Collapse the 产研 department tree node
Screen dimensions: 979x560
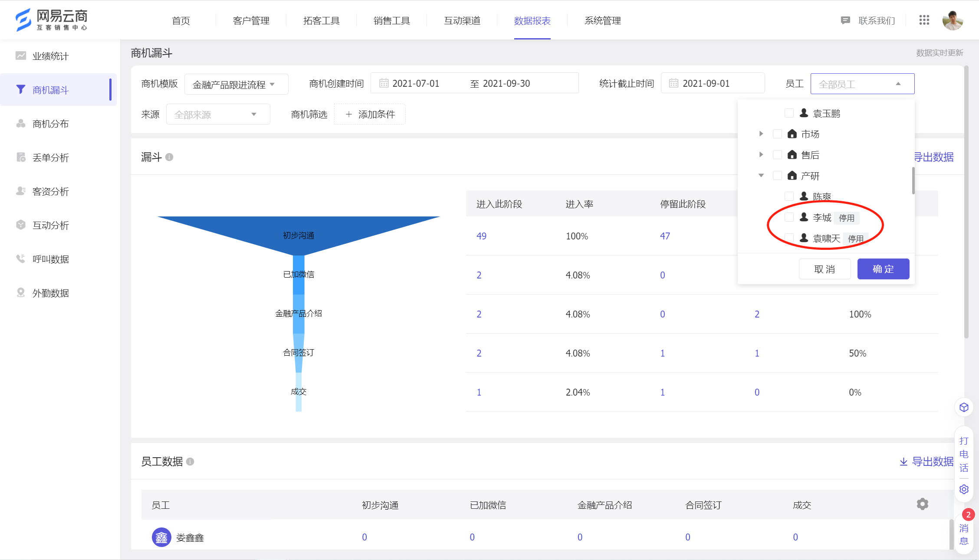point(761,175)
